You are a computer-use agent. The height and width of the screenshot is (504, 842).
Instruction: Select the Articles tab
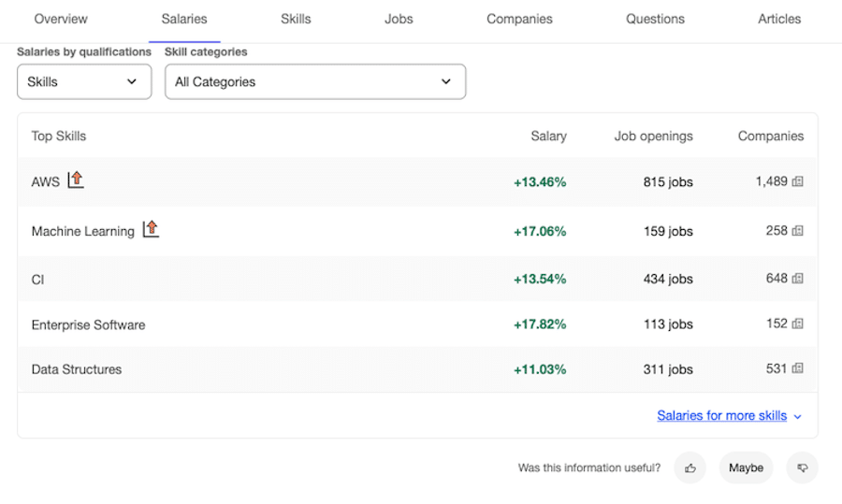[x=779, y=19]
